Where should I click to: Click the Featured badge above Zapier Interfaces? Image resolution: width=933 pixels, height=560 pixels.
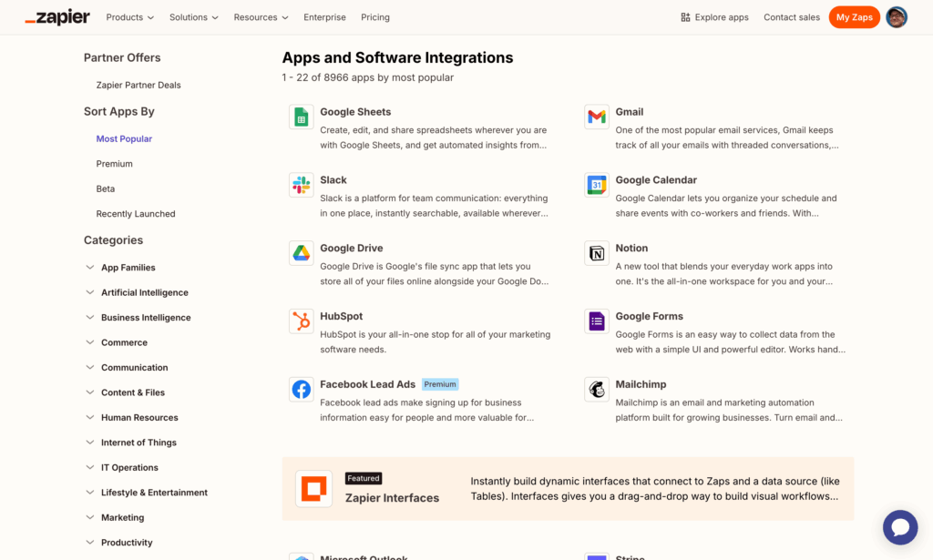[363, 479]
